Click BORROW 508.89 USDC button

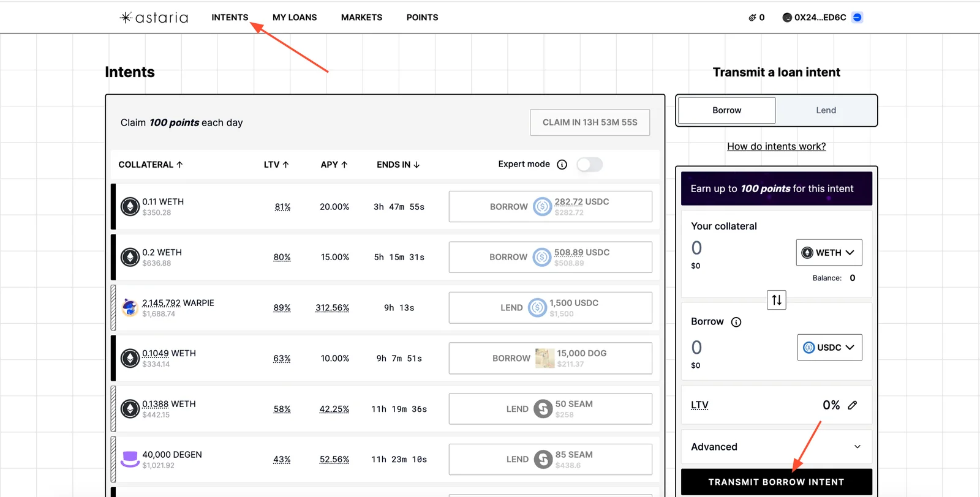(x=551, y=257)
